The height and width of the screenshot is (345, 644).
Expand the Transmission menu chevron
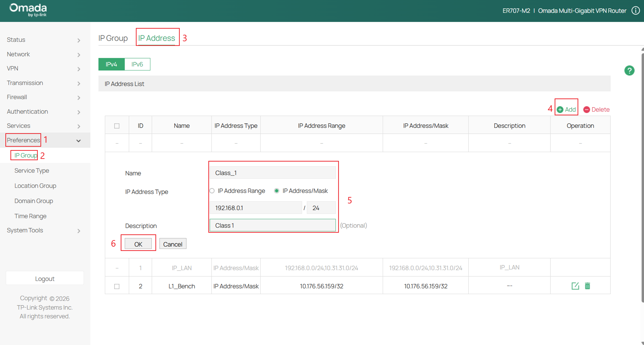79,84
